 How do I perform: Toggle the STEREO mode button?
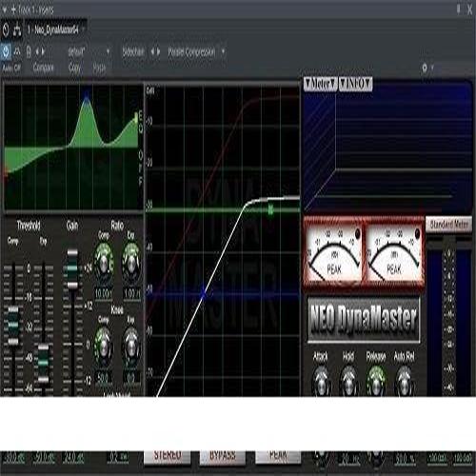(x=168, y=456)
